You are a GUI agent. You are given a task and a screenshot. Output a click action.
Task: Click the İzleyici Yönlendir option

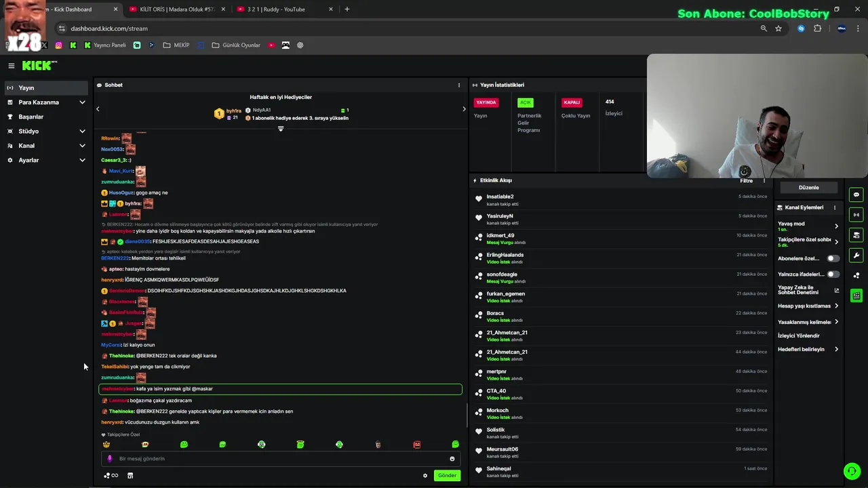(x=799, y=335)
